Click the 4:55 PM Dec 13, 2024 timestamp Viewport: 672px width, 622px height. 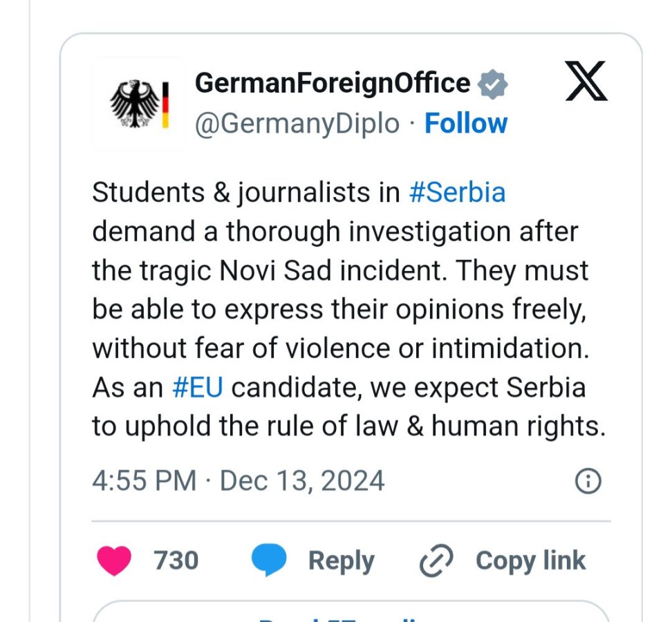[x=238, y=481]
